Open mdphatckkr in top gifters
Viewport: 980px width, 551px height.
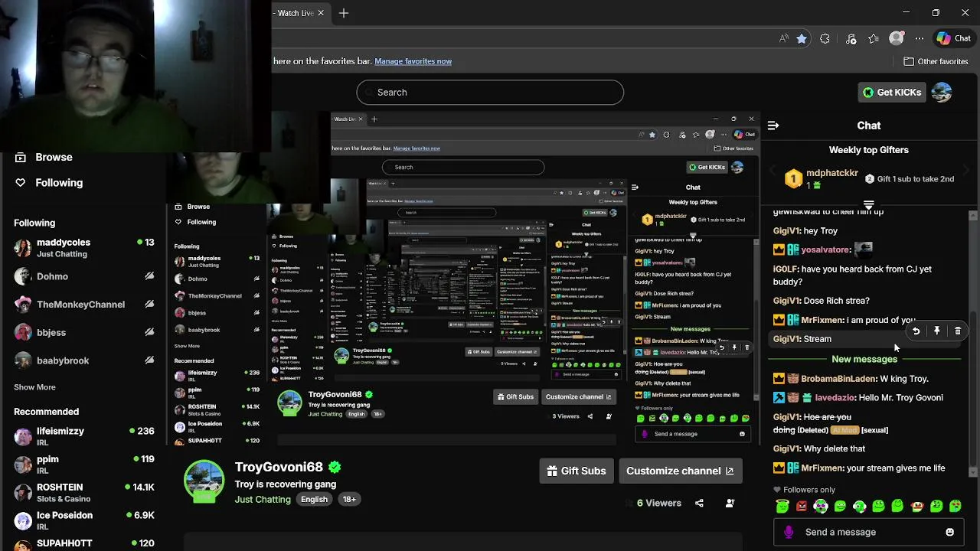point(832,173)
